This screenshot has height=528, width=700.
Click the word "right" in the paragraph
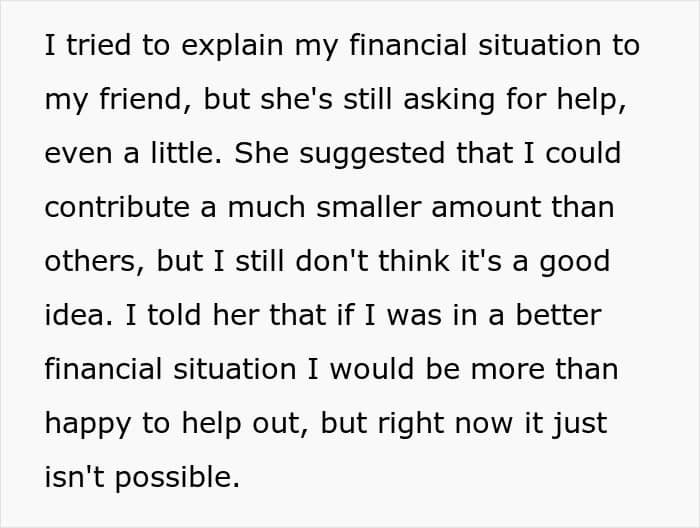click(411, 424)
